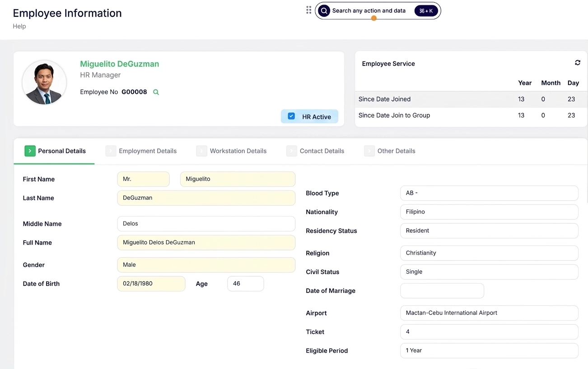The height and width of the screenshot is (369, 588).
Task: Click the empty Date of Marriage field
Action: click(442, 291)
